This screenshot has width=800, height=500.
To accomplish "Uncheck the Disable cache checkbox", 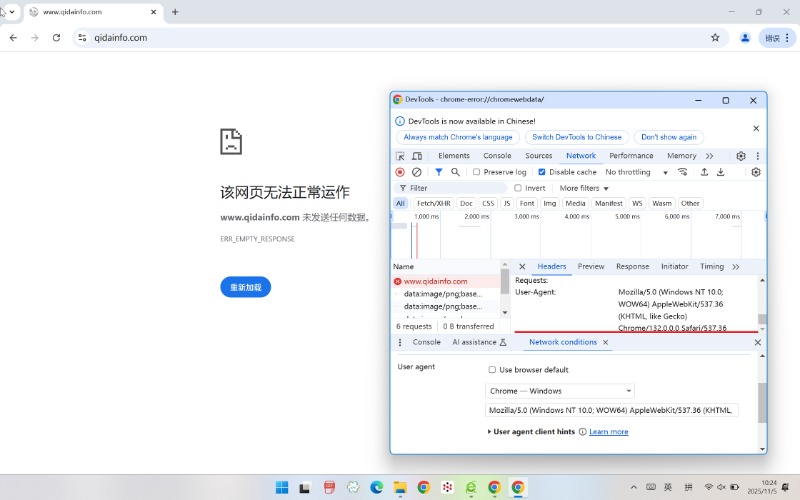I will coord(542,172).
